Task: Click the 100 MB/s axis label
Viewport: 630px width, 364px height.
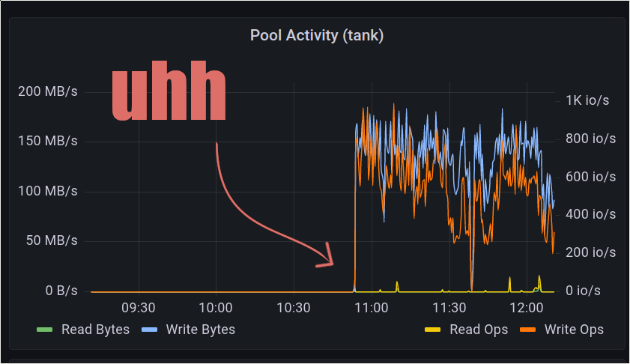Action: (48, 191)
